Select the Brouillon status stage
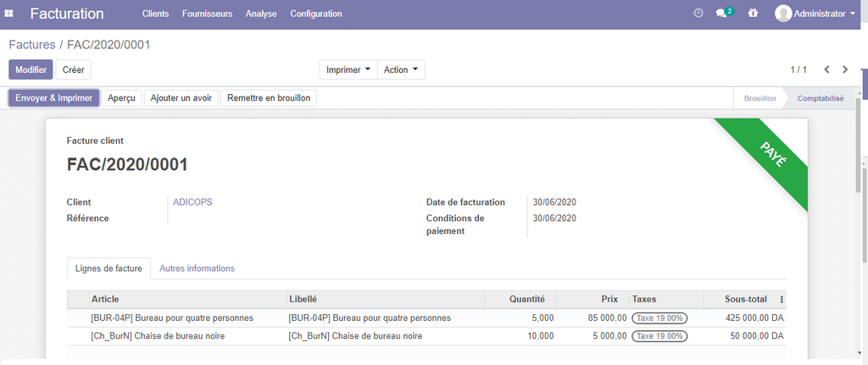868x365 pixels. pyautogui.click(x=759, y=98)
